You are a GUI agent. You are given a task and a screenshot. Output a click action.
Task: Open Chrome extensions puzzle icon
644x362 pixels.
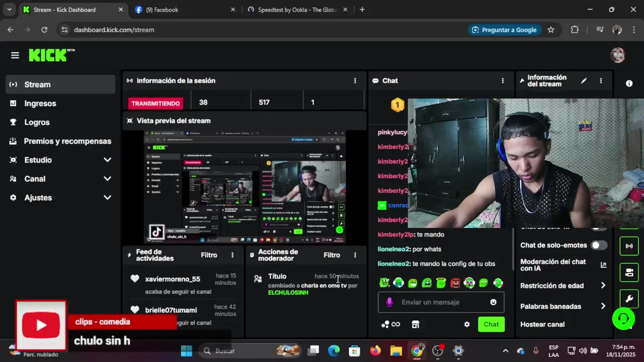coord(575,30)
